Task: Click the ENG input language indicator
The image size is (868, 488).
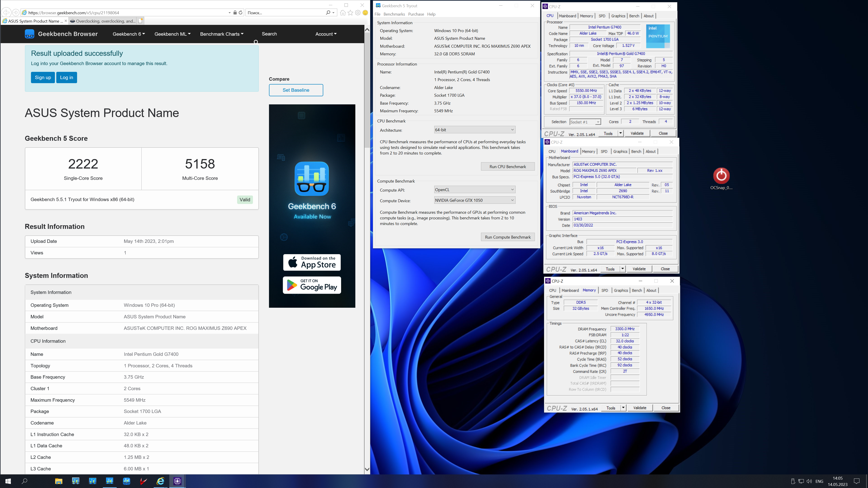Action: pyautogui.click(x=819, y=481)
